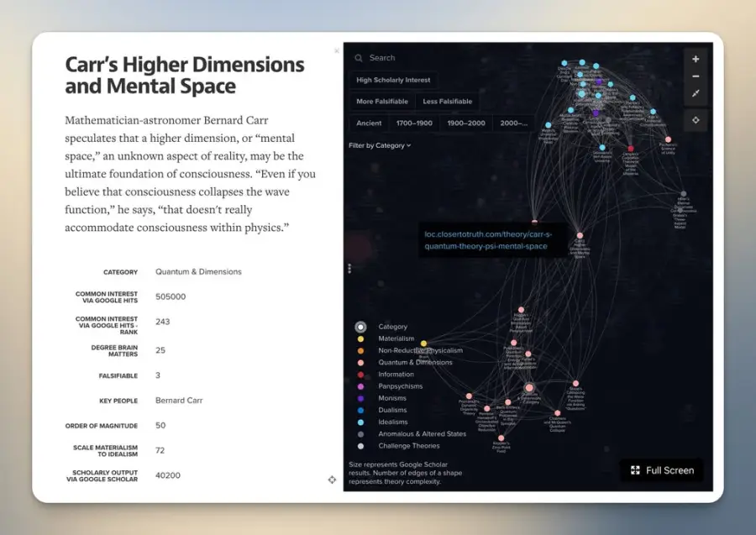Toggle the More Falsifiable filter

pos(382,102)
